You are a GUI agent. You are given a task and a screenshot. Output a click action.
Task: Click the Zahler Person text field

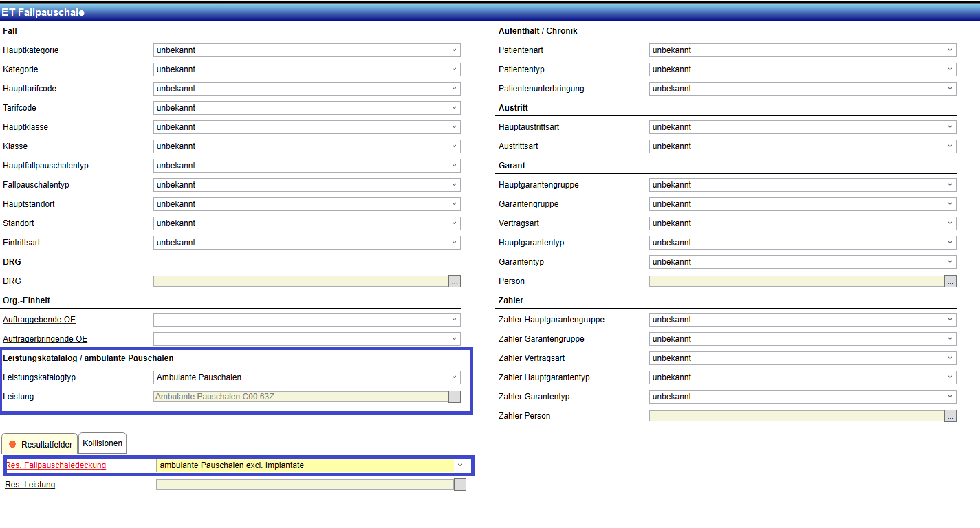[x=796, y=416]
